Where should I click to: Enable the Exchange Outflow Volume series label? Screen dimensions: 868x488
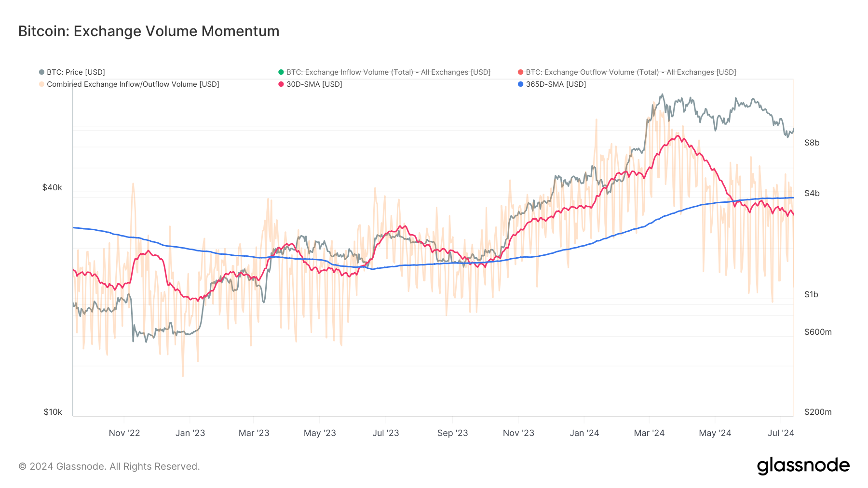631,72
